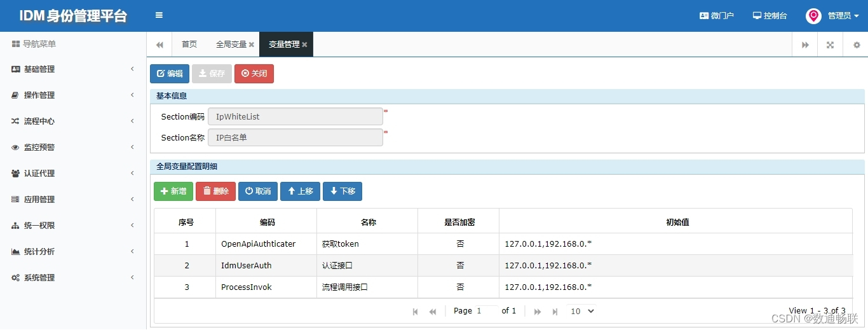Expand chevron beside 系统管理
Image resolution: width=868 pixels, height=330 pixels.
click(x=132, y=277)
